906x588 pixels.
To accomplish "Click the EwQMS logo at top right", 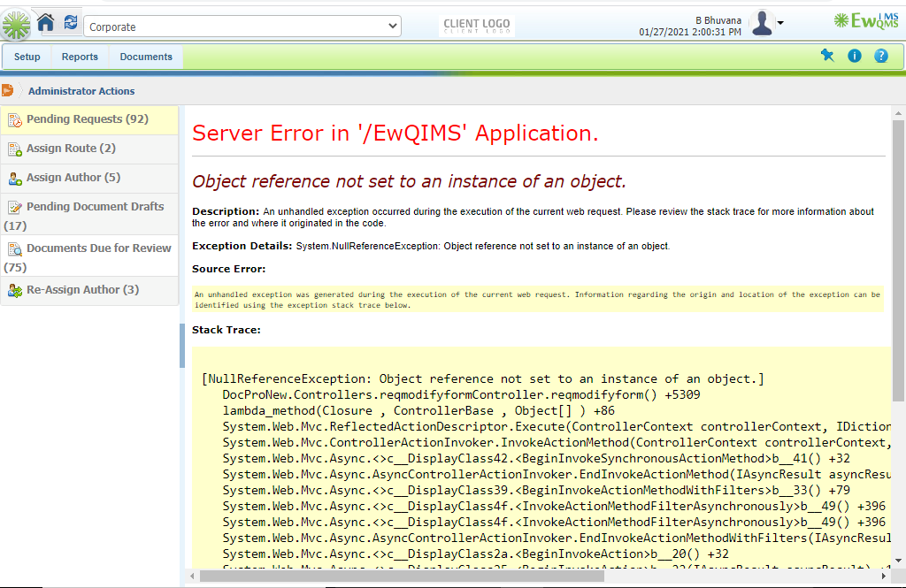I will 866,21.
